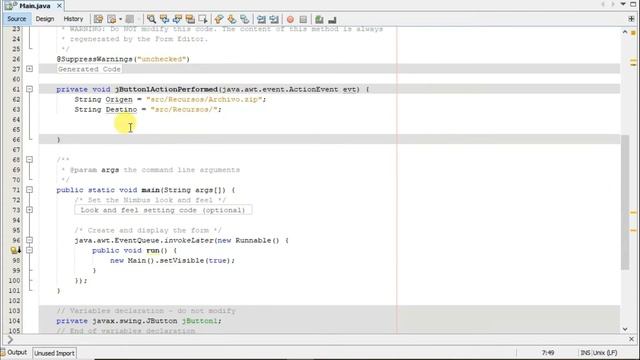
Task: Click the 7:49 cursor position indicator
Action: pos(548,353)
